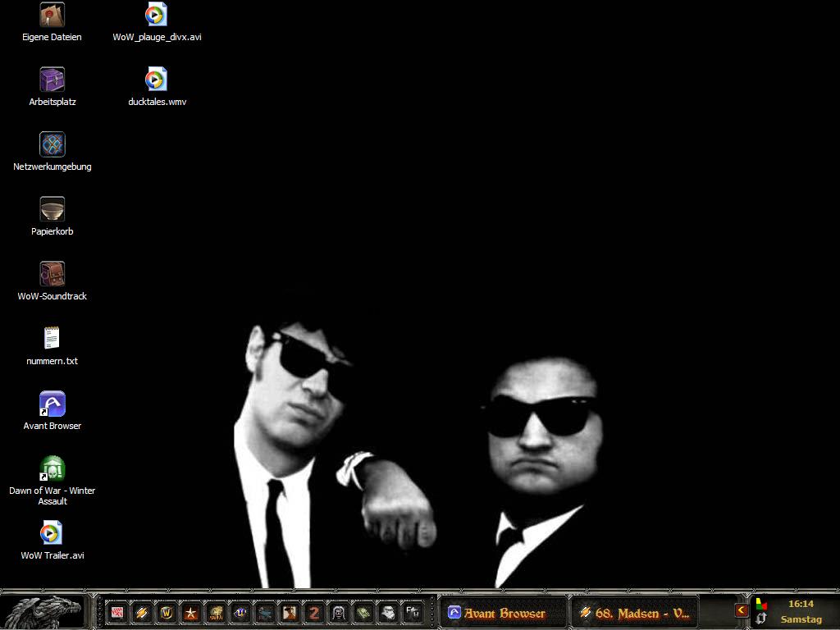This screenshot has width=840, height=630.
Task: Launch the green tank quick launch icon
Action: (x=363, y=612)
